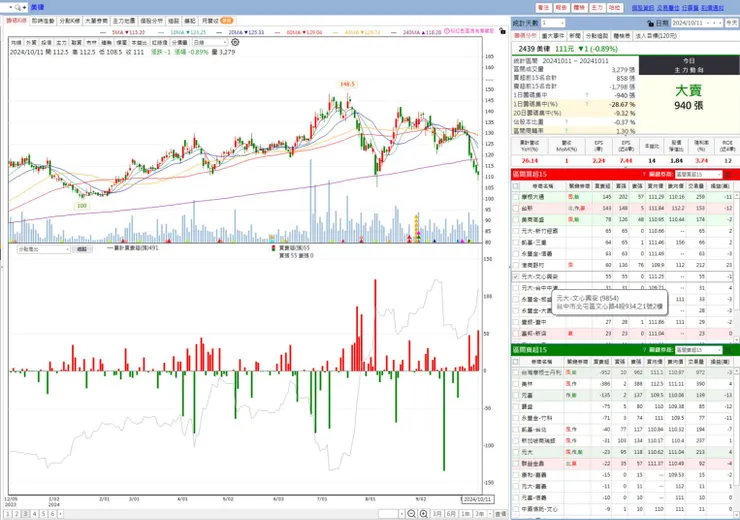
Task: Click the scroll-down arrow of buy table
Action: pos(736,339)
